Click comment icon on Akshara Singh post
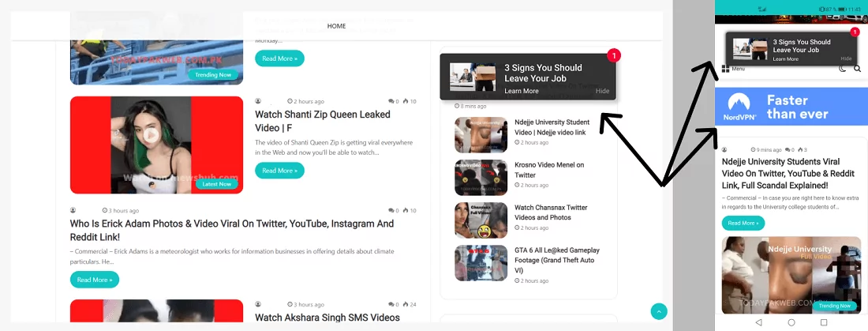This screenshot has height=331, width=868. click(391, 304)
